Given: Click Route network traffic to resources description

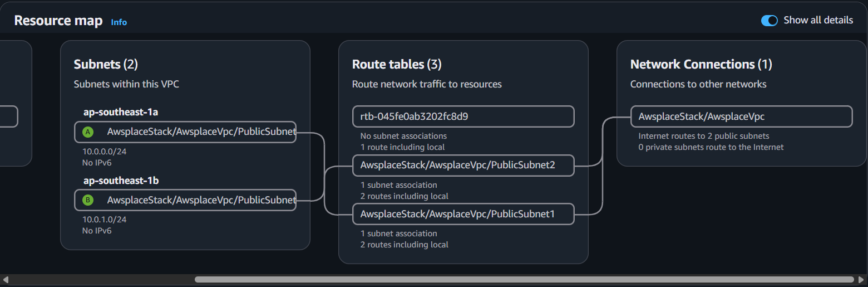Looking at the screenshot, I should coord(427,84).
